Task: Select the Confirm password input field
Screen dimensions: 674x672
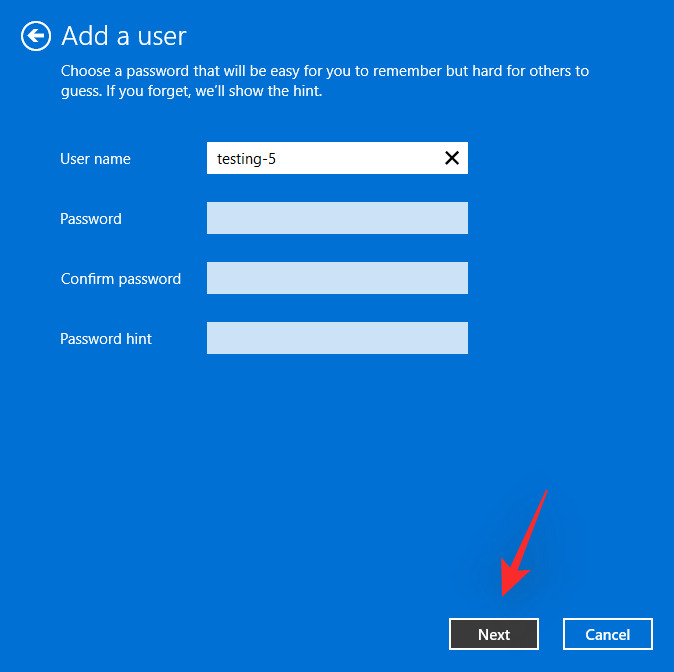Action: (x=337, y=278)
